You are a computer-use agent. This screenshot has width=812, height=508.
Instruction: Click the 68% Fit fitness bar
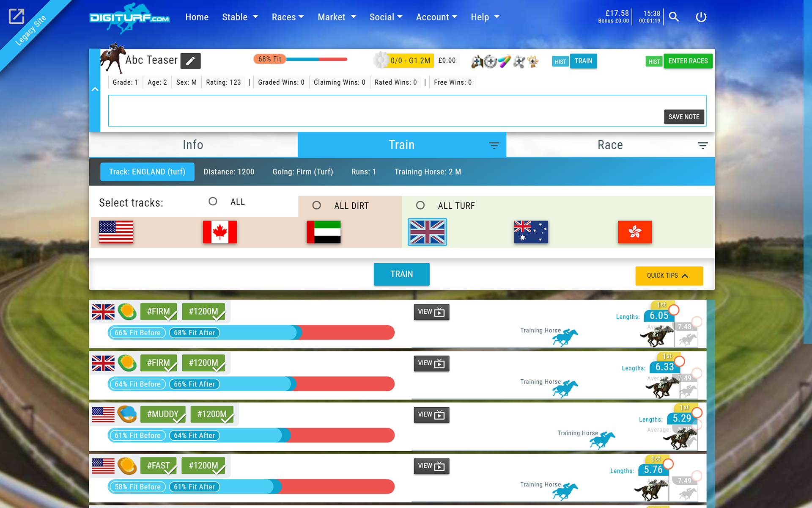coord(300,59)
